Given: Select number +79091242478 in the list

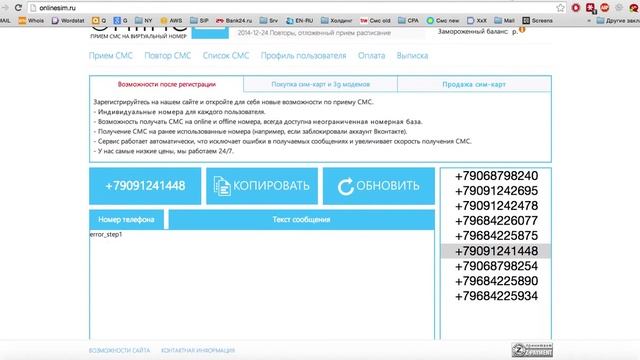Looking at the screenshot, I should click(496, 206).
